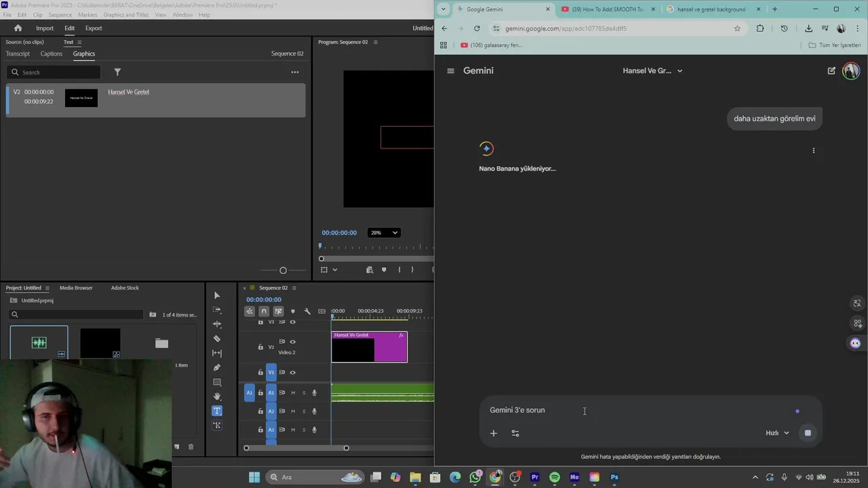This screenshot has width=868, height=488.
Task: Add a marker in the timeline header
Action: 293,311
